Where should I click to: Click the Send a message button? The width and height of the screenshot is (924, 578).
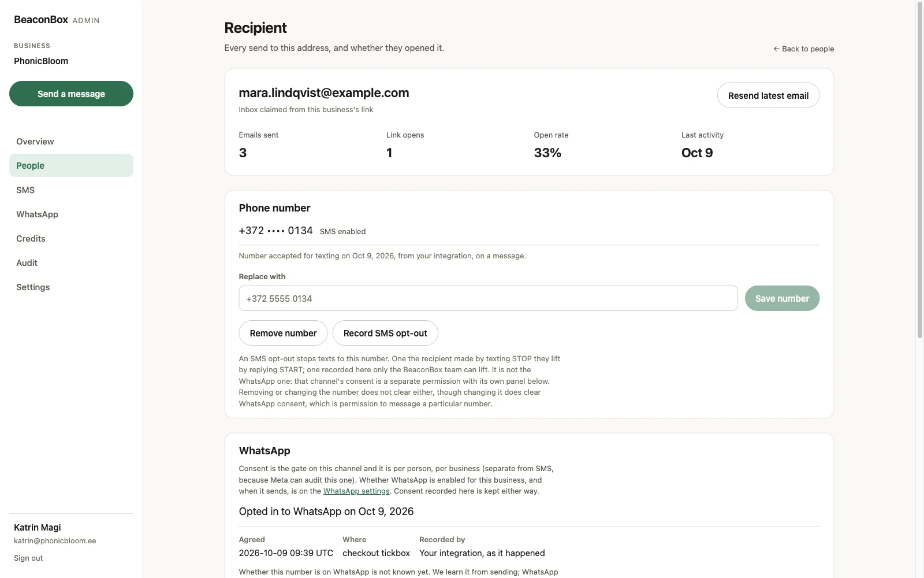point(71,94)
